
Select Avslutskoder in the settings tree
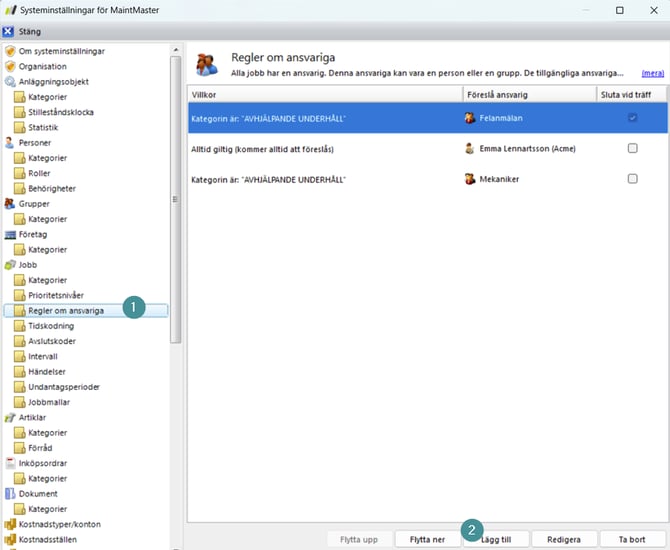coord(52,341)
